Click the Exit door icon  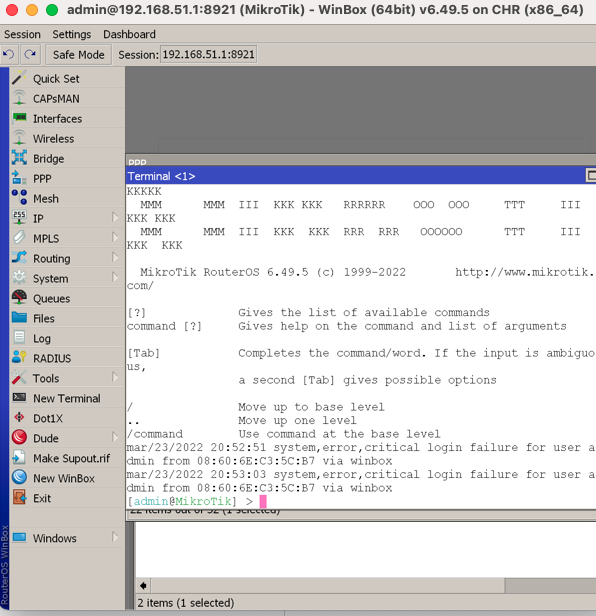[19, 498]
